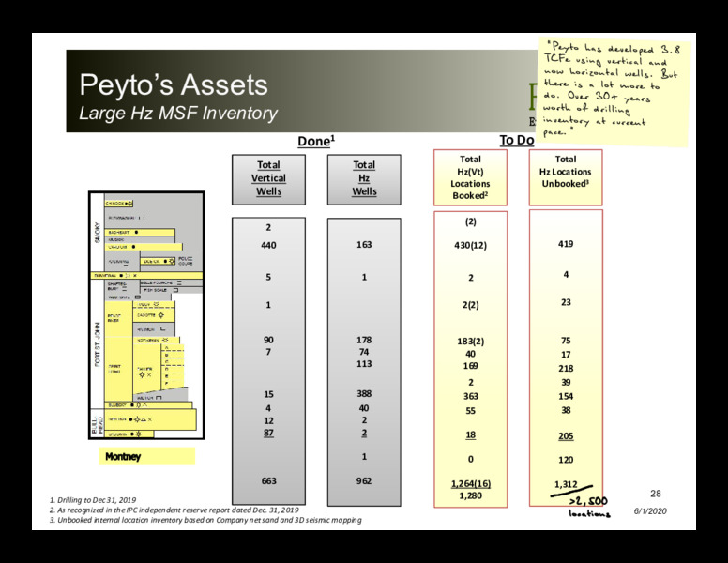Image resolution: width=728 pixels, height=563 pixels.
Task: Select footnote 3 about unbooked internal inventory
Action: 205,520
